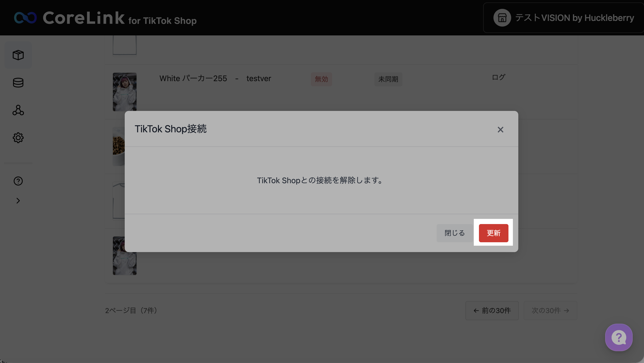The width and height of the screenshot is (644, 363).
Task: Go to 前の30件 previous page
Action: coord(492,311)
